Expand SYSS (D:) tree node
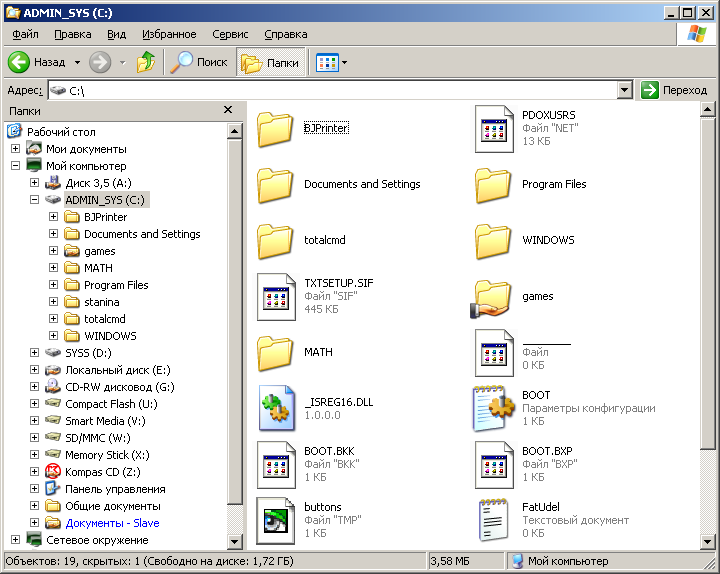 point(34,352)
